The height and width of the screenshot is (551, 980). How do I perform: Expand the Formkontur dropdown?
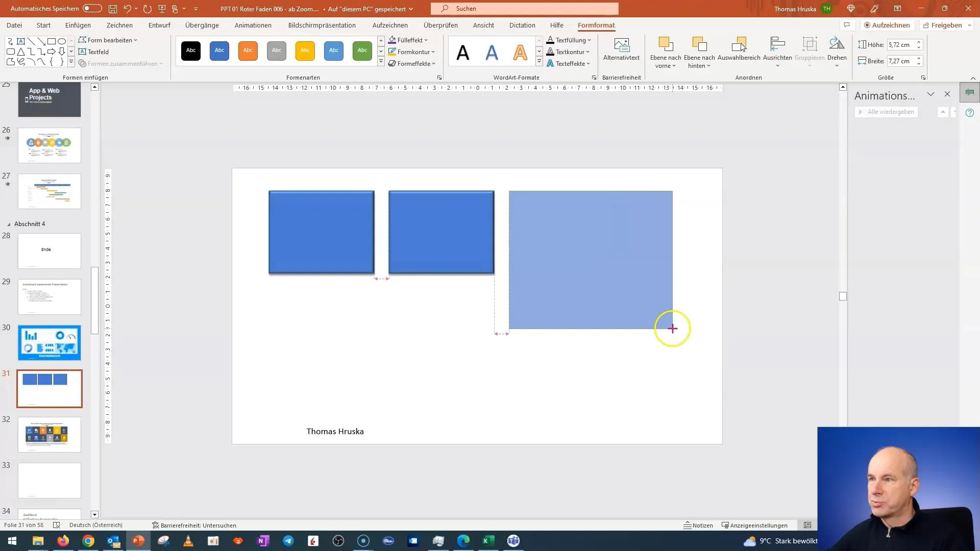point(411,52)
